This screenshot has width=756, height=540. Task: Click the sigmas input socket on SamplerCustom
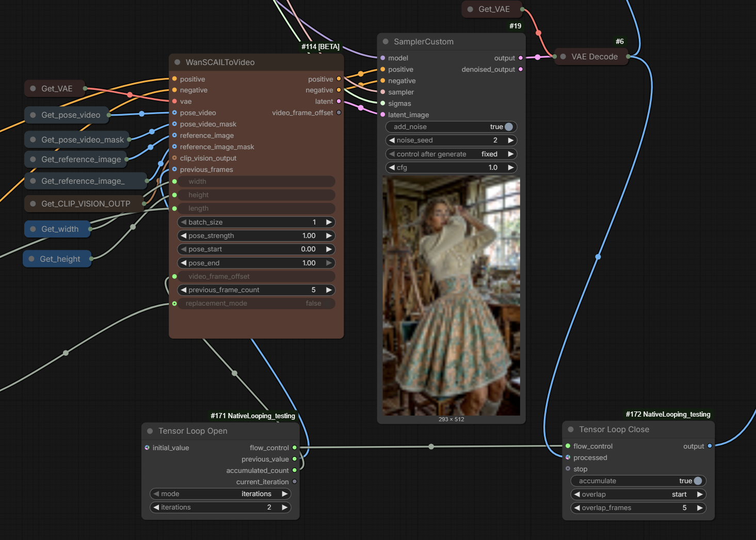point(383,103)
